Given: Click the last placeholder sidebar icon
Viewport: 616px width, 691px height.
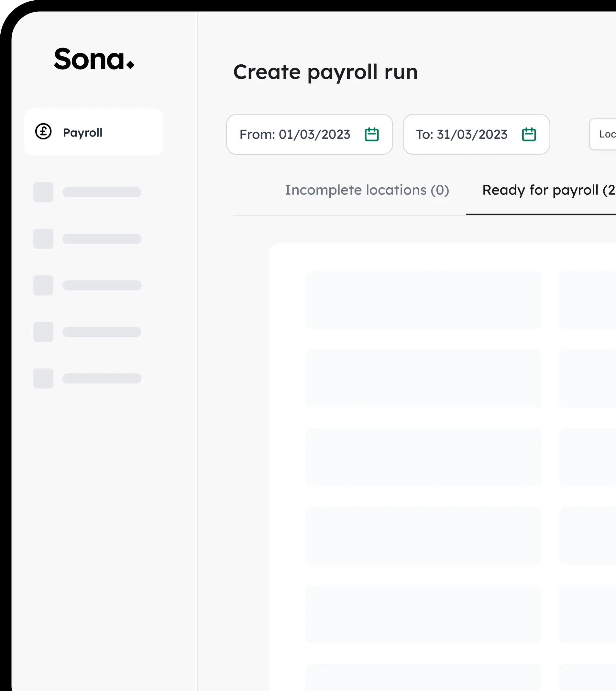Looking at the screenshot, I should (x=43, y=378).
